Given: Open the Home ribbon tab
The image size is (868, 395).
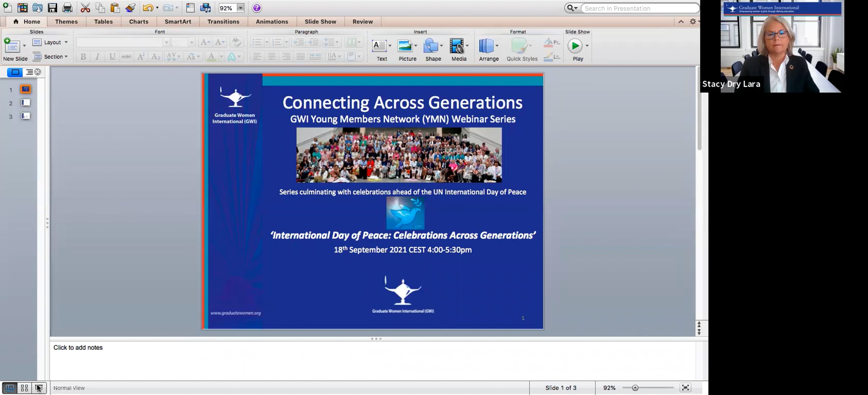Looking at the screenshot, I should point(27,22).
